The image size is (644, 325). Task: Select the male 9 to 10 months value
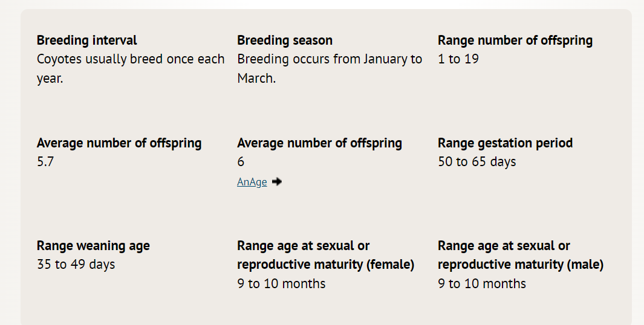(x=482, y=283)
